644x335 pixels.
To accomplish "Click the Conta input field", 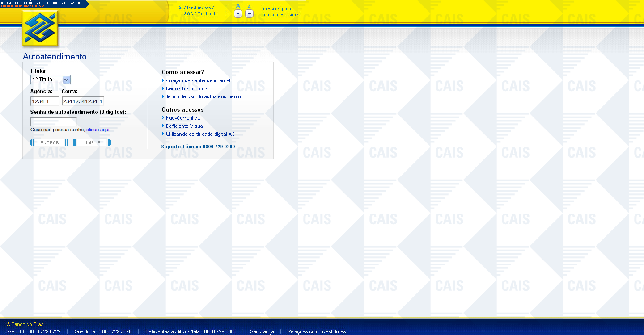I will 83,101.
